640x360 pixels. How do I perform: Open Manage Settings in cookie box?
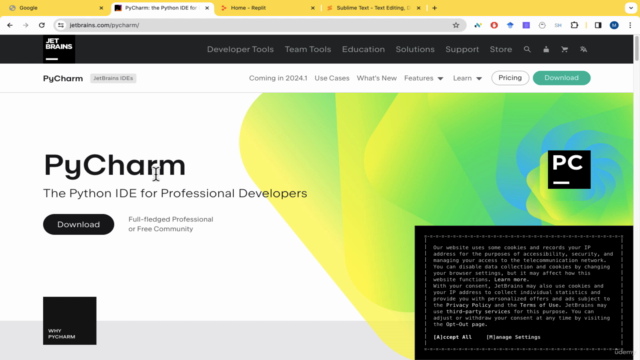click(x=513, y=337)
